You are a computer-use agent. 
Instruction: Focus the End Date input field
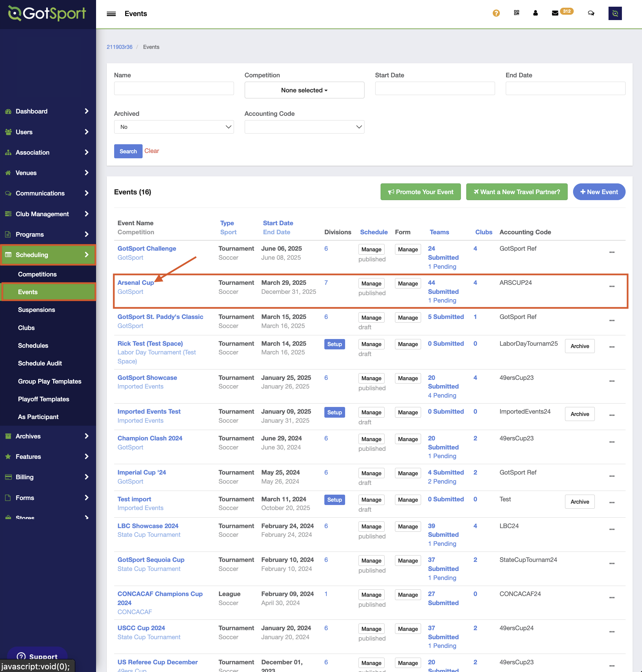coord(565,89)
